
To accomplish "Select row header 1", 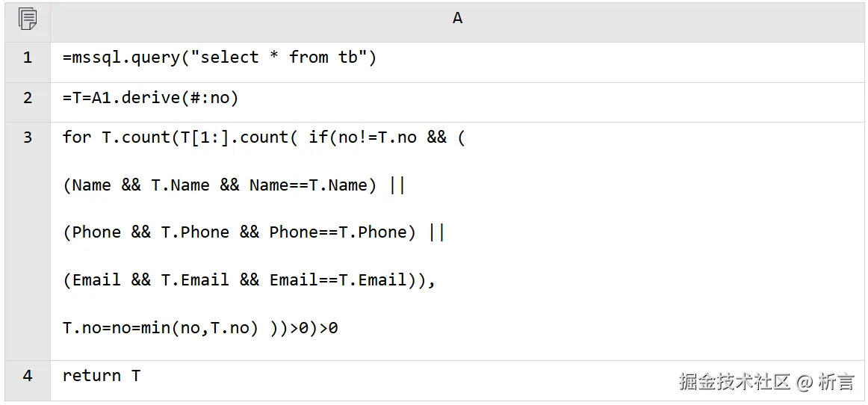I will point(28,58).
